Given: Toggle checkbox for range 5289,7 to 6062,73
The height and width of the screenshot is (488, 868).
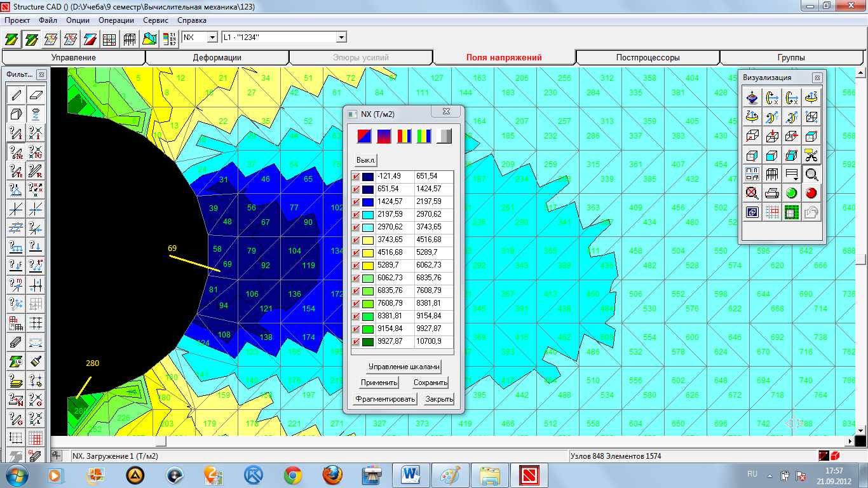Looking at the screenshot, I should (356, 265).
